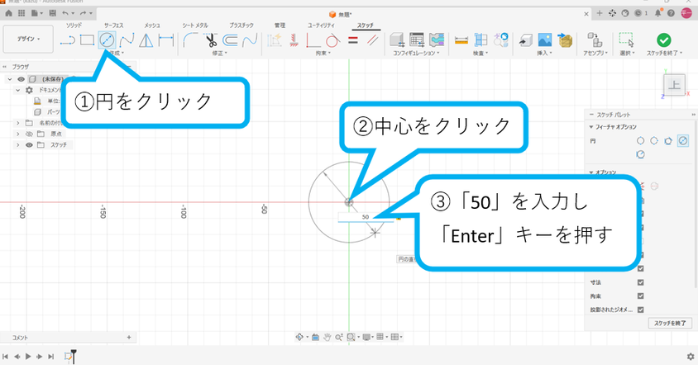Toggle visibility of the Origin folder
Image resolution: width=698 pixels, height=365 pixels.
[29, 134]
